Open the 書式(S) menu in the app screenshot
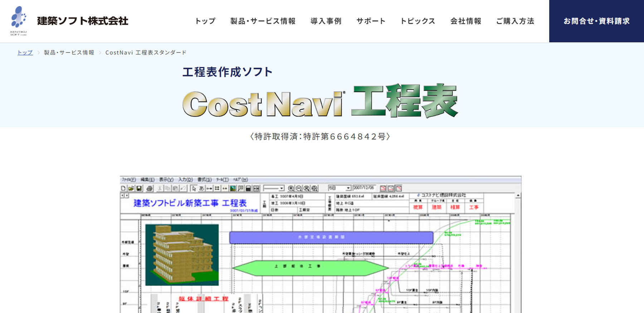 pyautogui.click(x=205, y=180)
